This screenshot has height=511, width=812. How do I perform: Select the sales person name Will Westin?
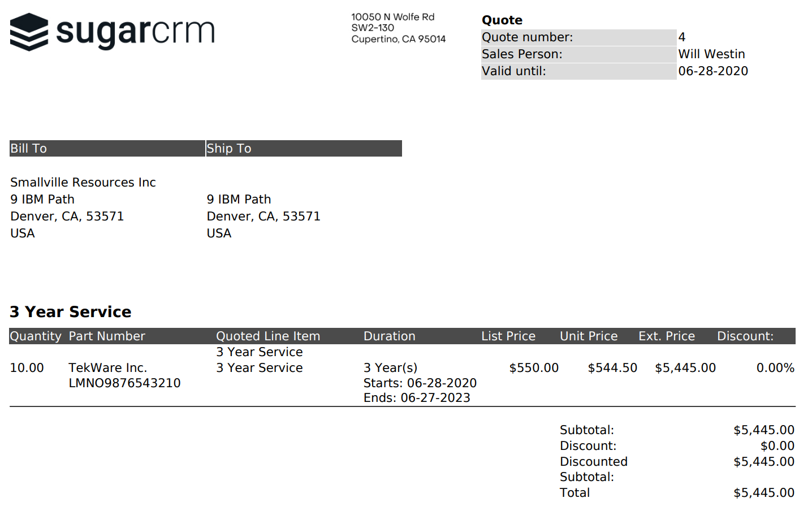click(x=711, y=54)
